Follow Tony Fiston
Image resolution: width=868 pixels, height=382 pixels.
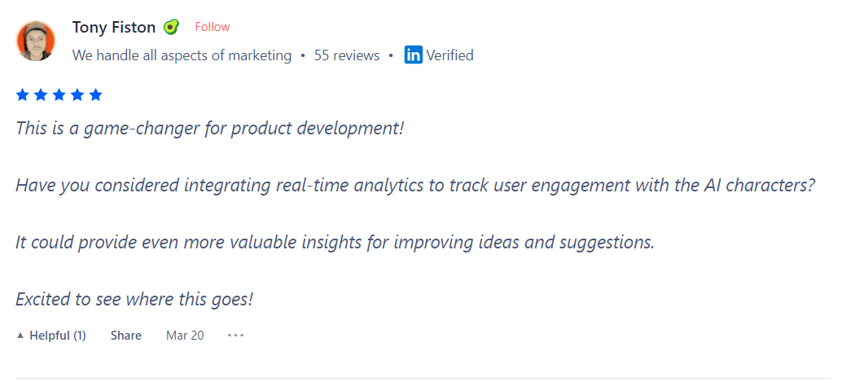(212, 27)
